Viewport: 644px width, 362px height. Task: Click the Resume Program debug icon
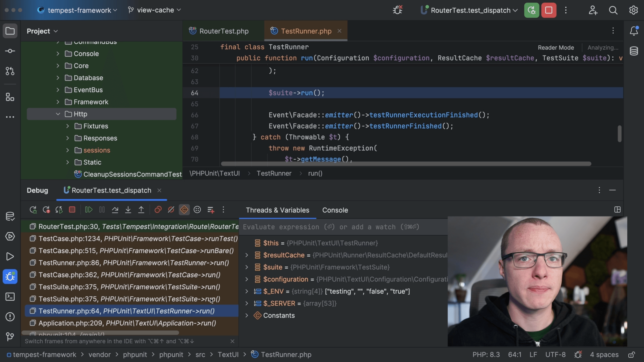(89, 210)
